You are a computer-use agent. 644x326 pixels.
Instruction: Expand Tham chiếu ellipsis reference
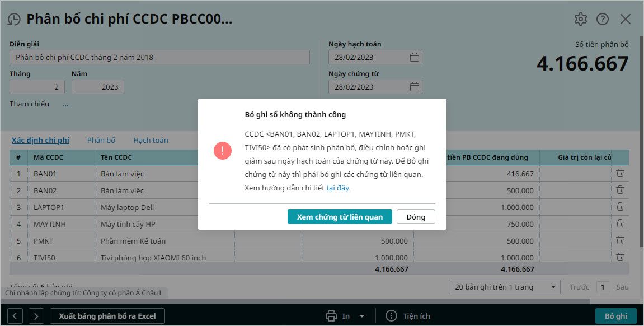(65, 104)
